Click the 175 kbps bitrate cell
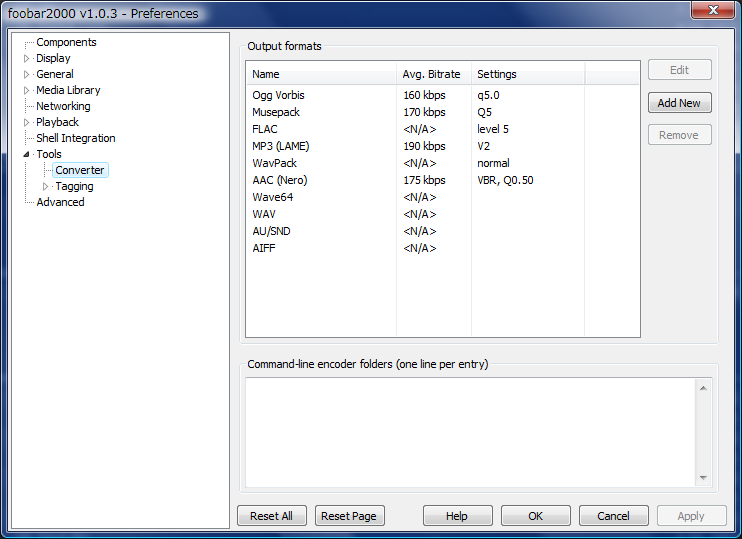Viewport: 742px width, 539px height. coord(424,180)
